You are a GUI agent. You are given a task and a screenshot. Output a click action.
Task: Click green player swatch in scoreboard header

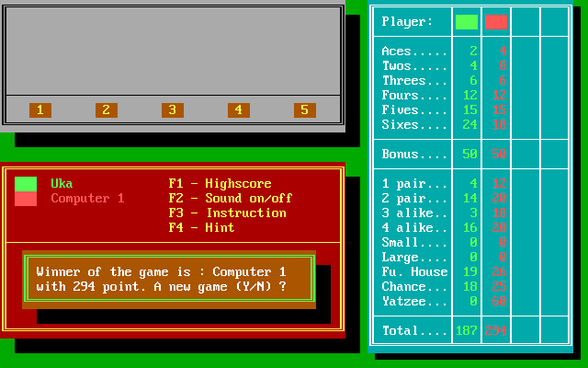[x=467, y=22]
